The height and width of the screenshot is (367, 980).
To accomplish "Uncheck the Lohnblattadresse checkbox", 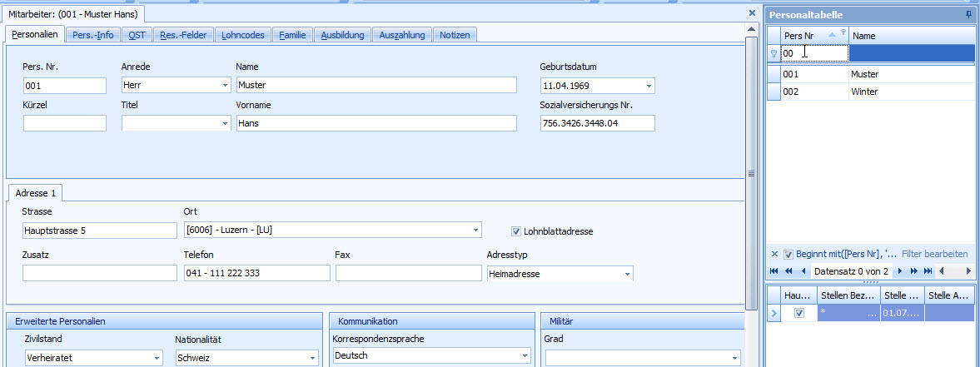I will point(516,231).
